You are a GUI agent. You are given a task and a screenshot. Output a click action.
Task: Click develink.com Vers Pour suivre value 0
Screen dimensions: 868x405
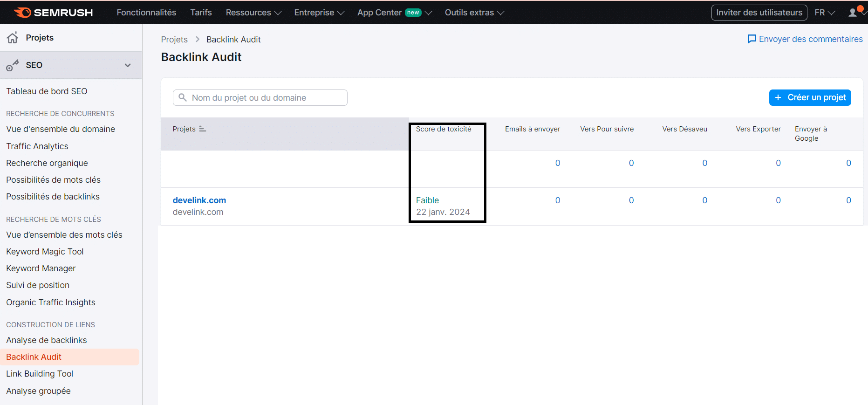[631, 200]
